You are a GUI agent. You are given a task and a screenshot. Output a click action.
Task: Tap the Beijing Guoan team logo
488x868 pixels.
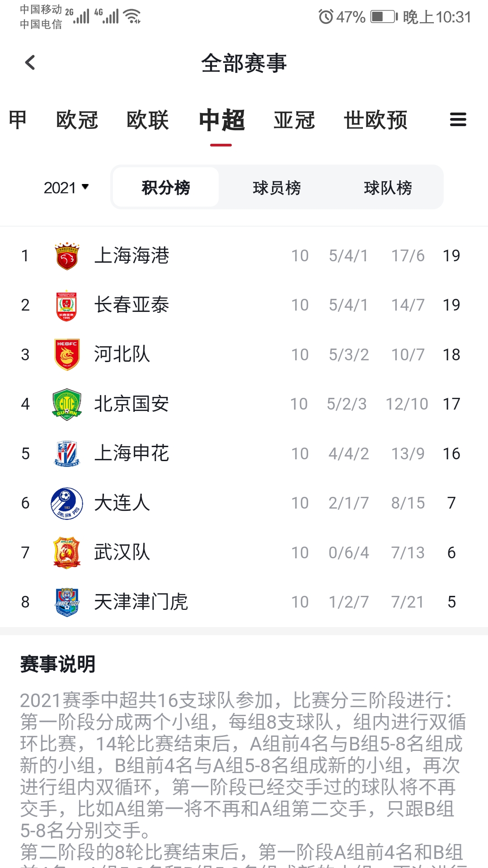(67, 404)
